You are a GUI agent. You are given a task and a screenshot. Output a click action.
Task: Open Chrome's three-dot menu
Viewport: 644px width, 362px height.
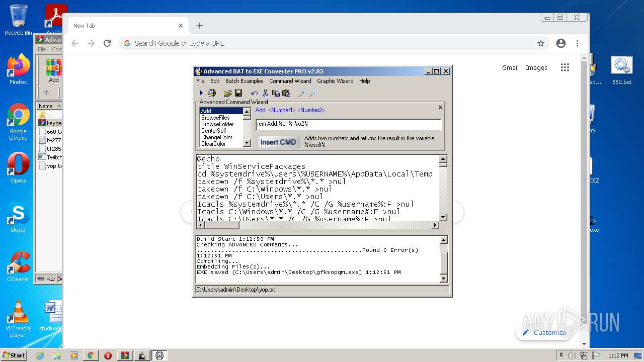(x=578, y=43)
